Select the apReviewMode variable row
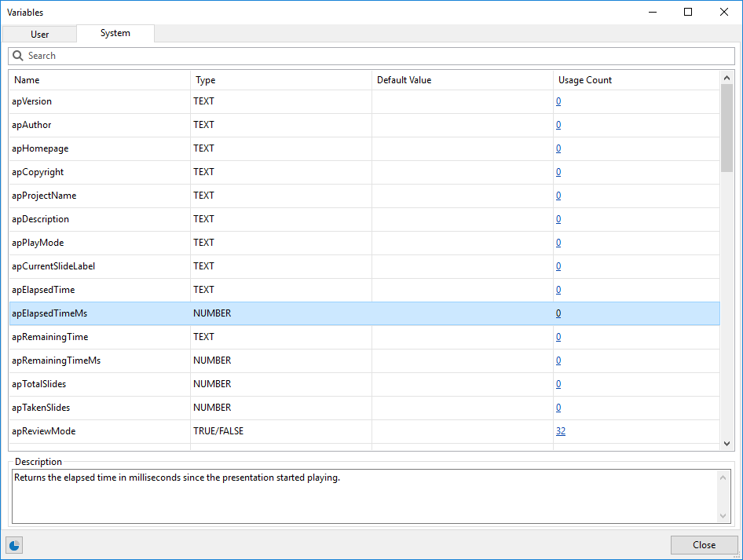 [364, 431]
